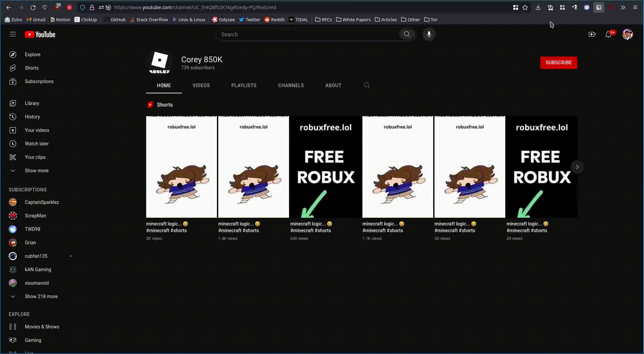Switch to the CHANNELS channel tab
Viewport: 644px width, 354px height.
pyautogui.click(x=291, y=85)
